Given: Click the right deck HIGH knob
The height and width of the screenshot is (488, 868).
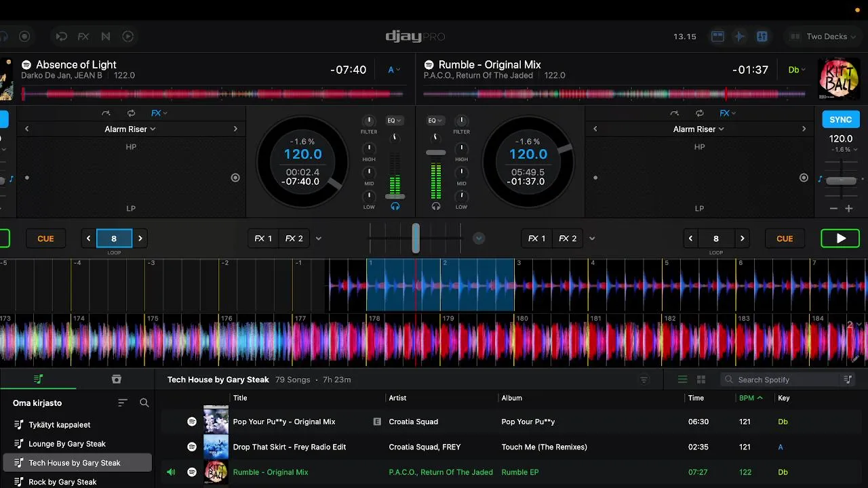Looking at the screenshot, I should [461, 148].
